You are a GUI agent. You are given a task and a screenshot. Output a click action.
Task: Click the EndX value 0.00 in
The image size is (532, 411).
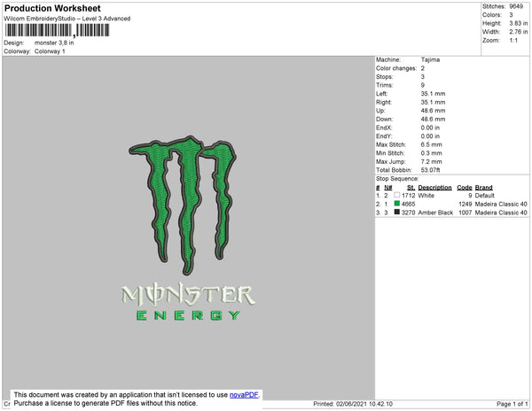coord(430,128)
